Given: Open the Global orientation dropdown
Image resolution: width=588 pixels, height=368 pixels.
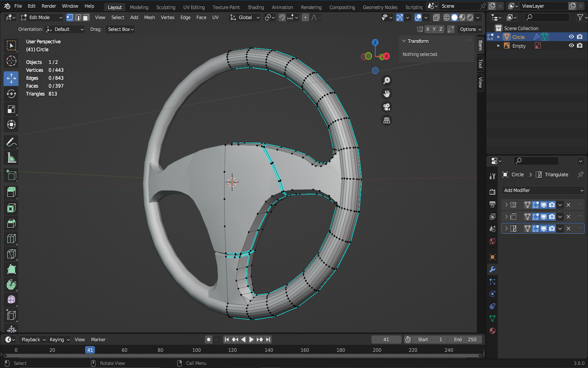Looking at the screenshot, I should click(x=245, y=18).
